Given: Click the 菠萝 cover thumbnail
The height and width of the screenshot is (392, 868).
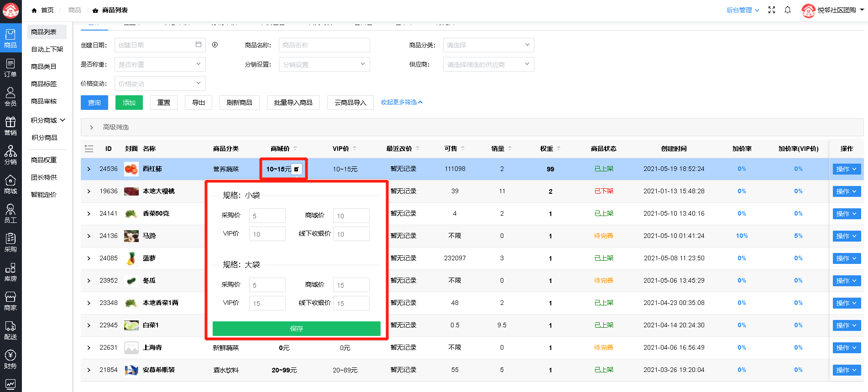Looking at the screenshot, I should pos(131,258).
